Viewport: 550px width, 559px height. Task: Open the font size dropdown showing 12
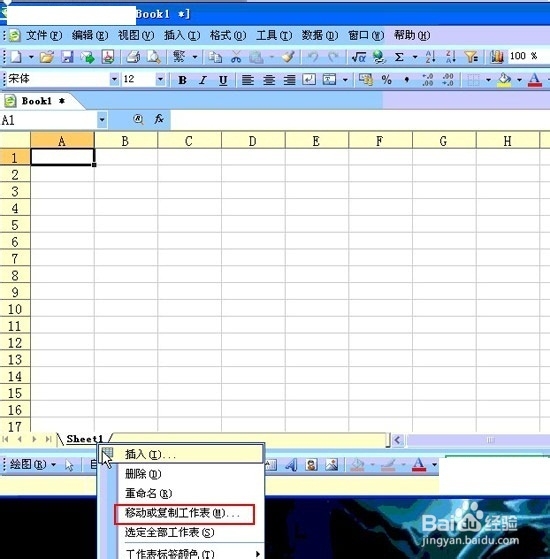tap(160, 79)
